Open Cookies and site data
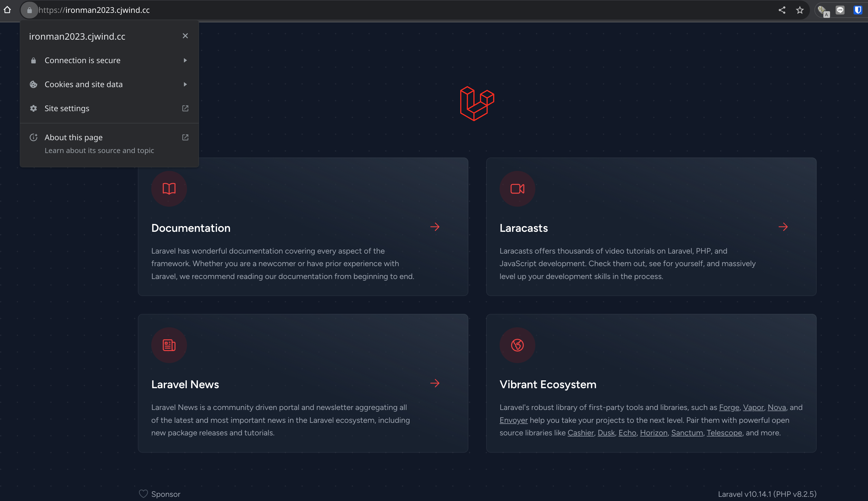The height and width of the screenshot is (501, 868). coord(109,84)
